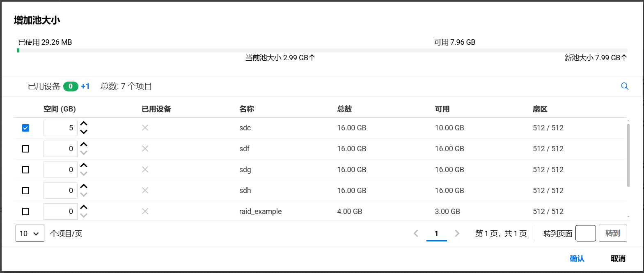Check the sdg device checkbox
Screen dimensions: 644x273
(x=25, y=170)
